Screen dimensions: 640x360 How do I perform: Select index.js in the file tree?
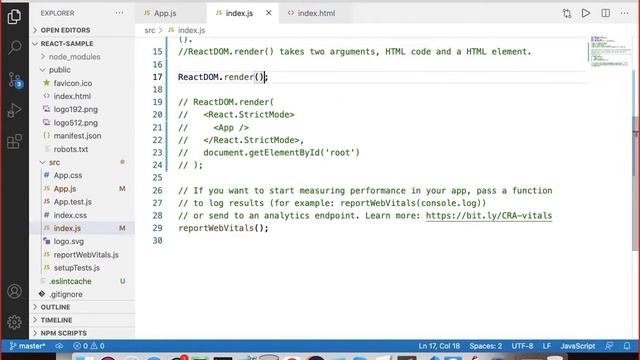click(82, 228)
